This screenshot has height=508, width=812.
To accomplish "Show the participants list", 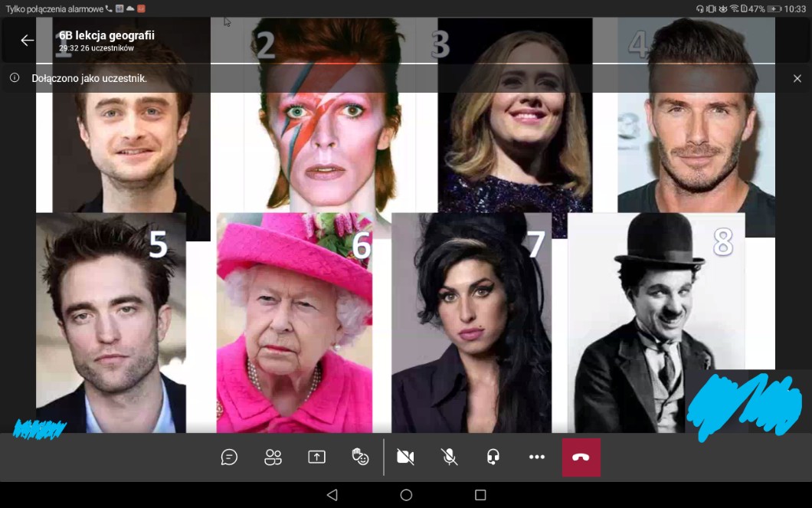I will 273,457.
